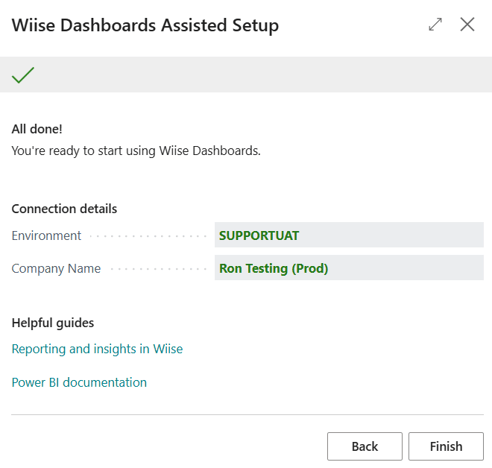Image resolution: width=492 pixels, height=468 pixels.
Task: Click the dotted leader after Company Name
Action: [x=159, y=269]
